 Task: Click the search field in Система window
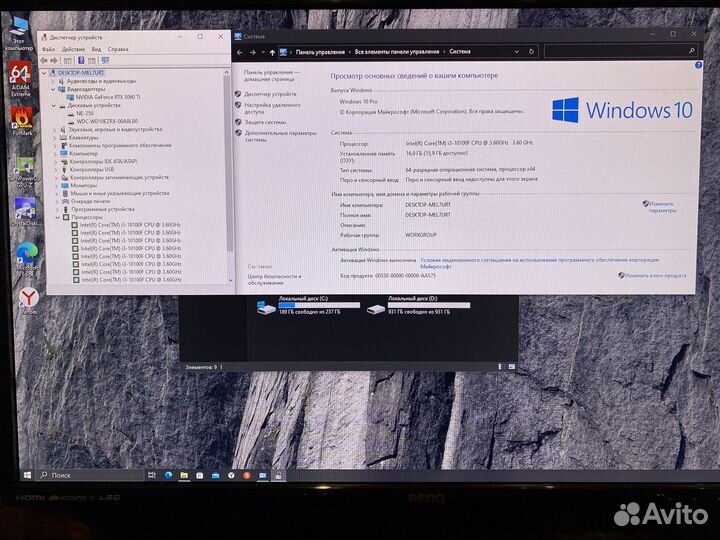pos(620,51)
